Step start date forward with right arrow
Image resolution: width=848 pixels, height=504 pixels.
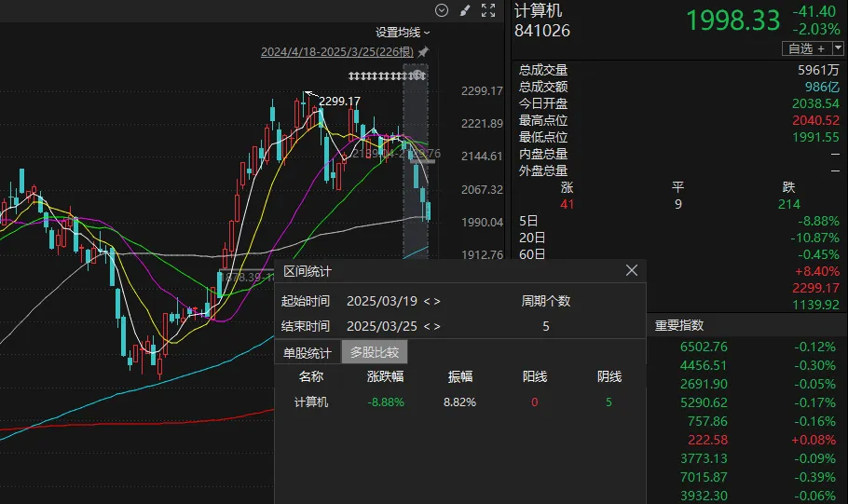pos(437,302)
